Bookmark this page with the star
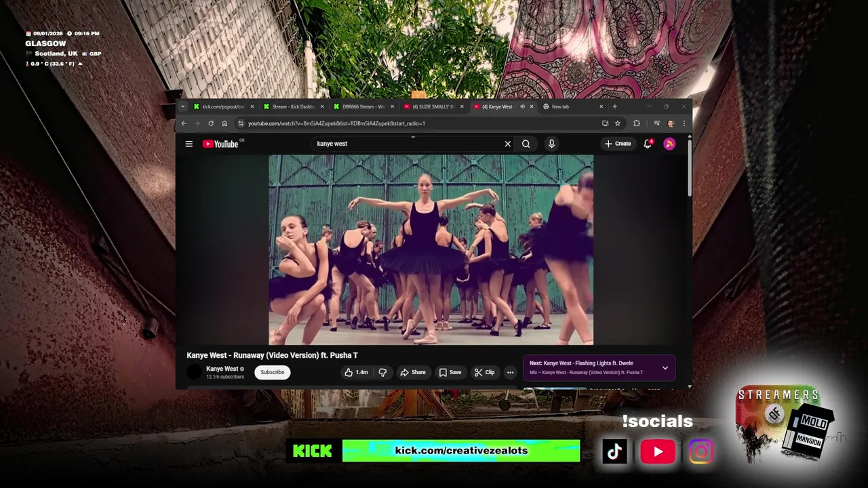This screenshot has height=488, width=868. click(618, 123)
